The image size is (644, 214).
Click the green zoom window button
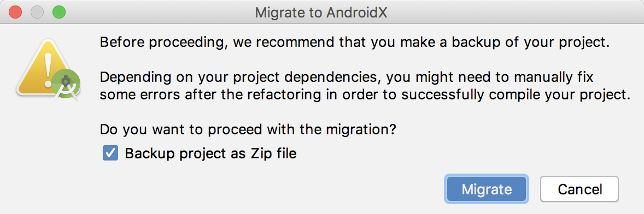[x=58, y=13]
